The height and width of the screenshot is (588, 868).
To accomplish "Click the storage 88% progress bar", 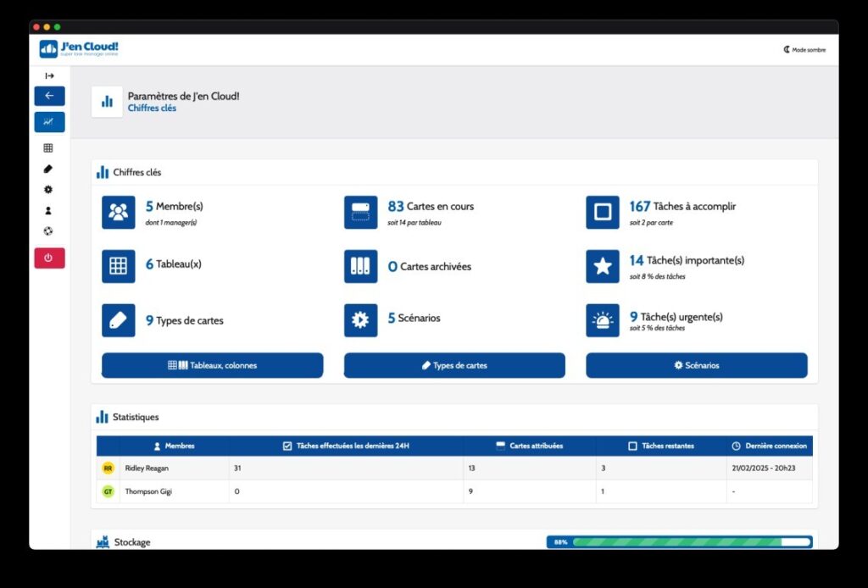I will (680, 542).
